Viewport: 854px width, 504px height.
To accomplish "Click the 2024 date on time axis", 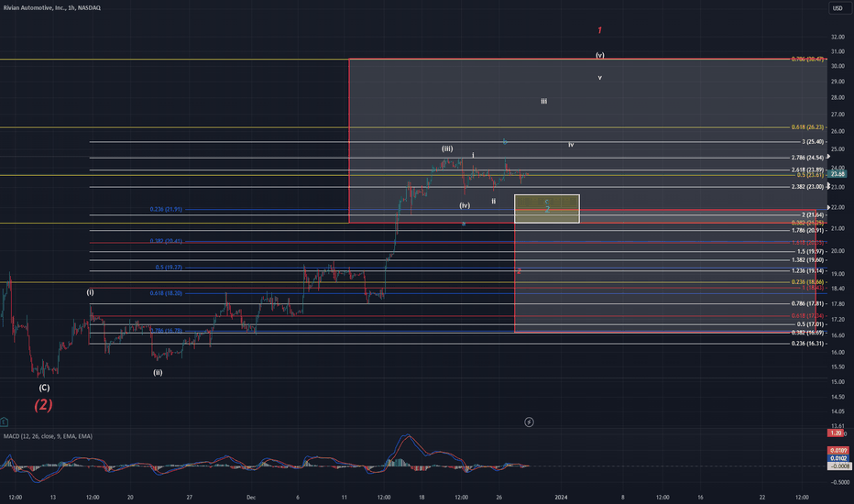I will point(561,497).
